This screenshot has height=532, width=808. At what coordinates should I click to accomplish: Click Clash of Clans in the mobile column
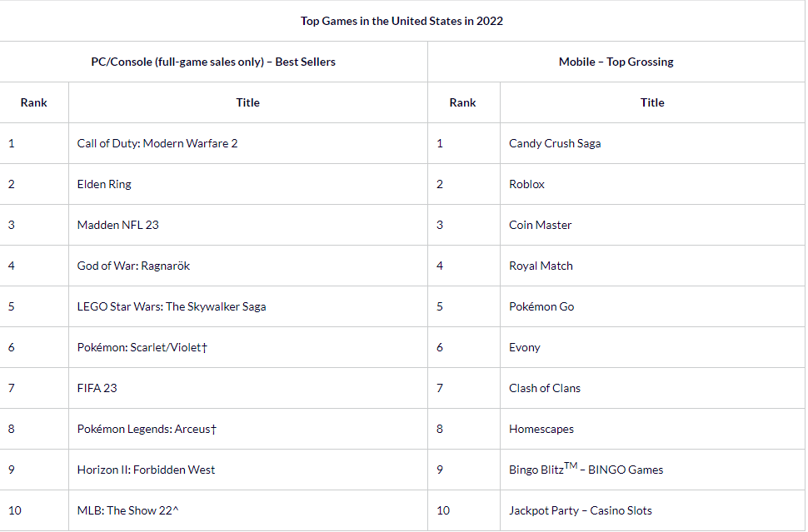tap(545, 388)
